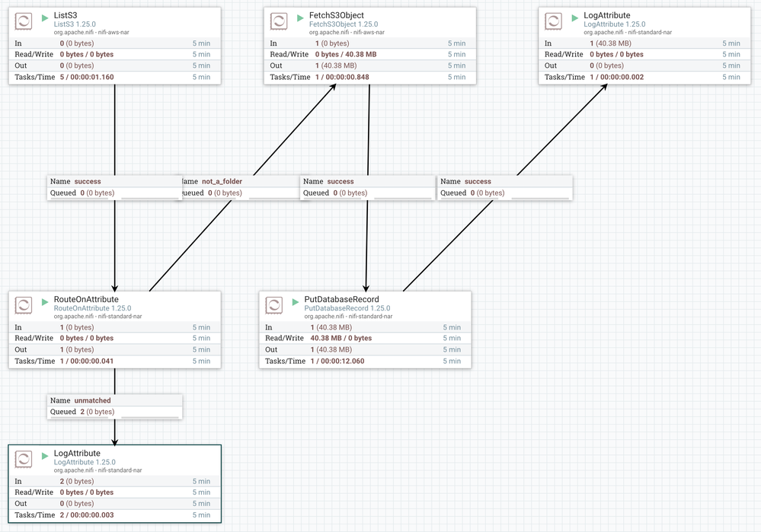Click the RouteOnAttribute processor icon
This screenshot has width=761, height=532.
(x=24, y=305)
